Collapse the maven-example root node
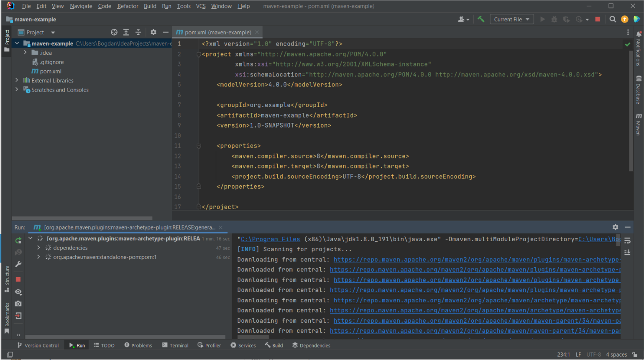The height and width of the screenshot is (360, 644). (x=17, y=43)
